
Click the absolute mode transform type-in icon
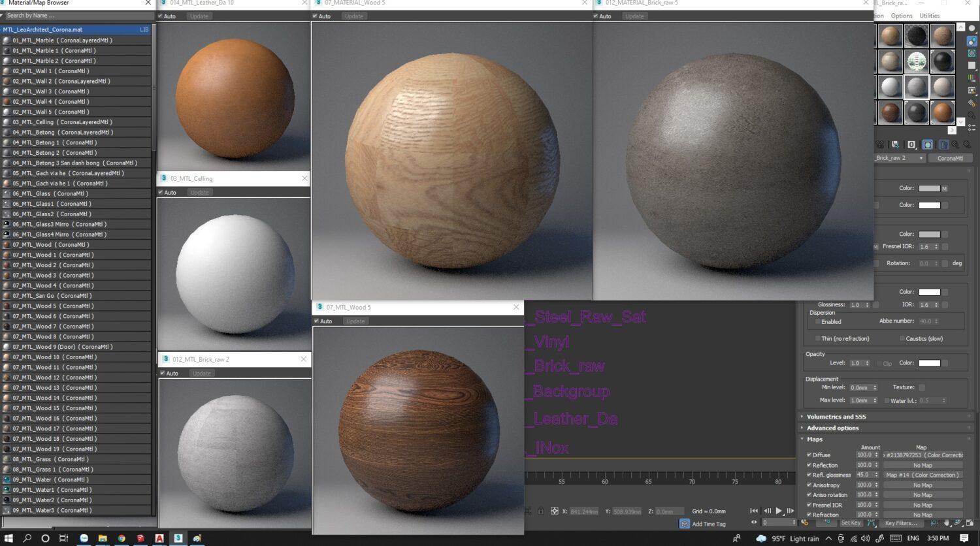pos(555,511)
